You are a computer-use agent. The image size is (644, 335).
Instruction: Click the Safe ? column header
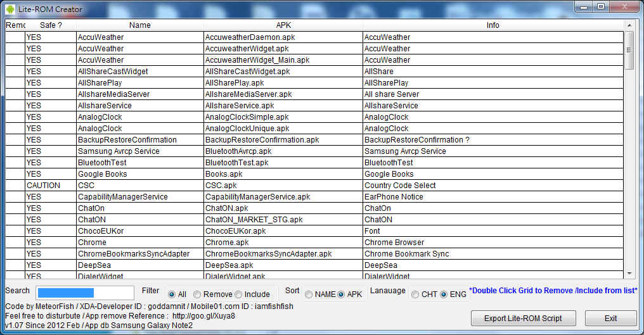point(51,25)
